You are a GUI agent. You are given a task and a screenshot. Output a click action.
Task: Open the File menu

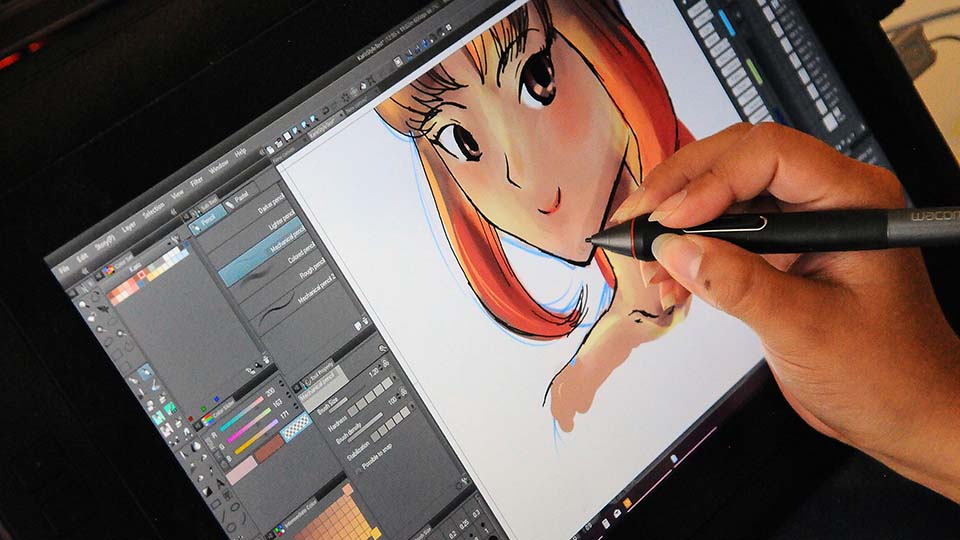pos(64,268)
